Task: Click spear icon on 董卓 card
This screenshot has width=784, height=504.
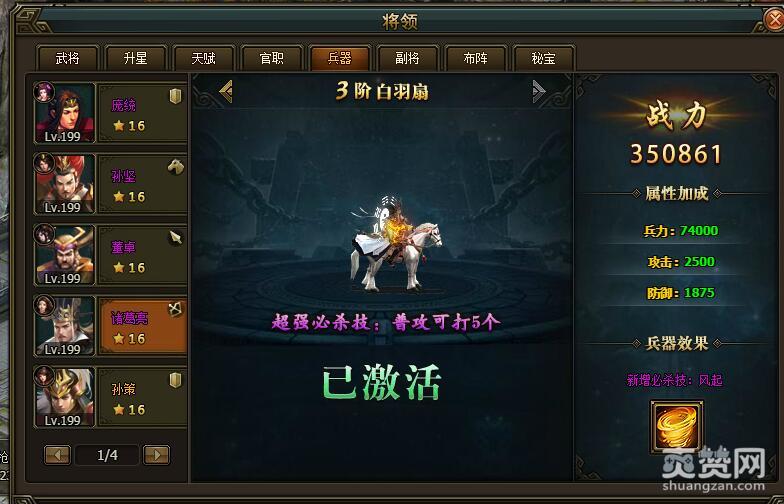Action: click(x=175, y=238)
